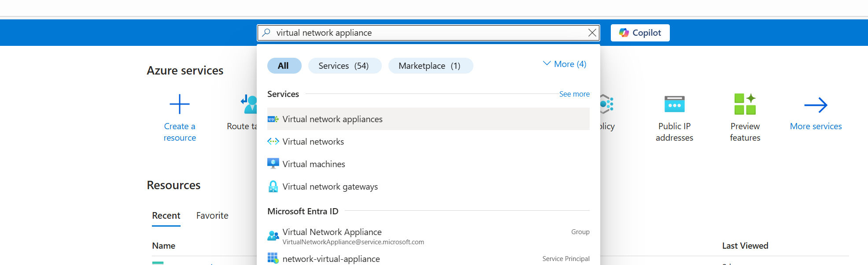Select the All filter pill
The width and height of the screenshot is (868, 265).
[284, 66]
